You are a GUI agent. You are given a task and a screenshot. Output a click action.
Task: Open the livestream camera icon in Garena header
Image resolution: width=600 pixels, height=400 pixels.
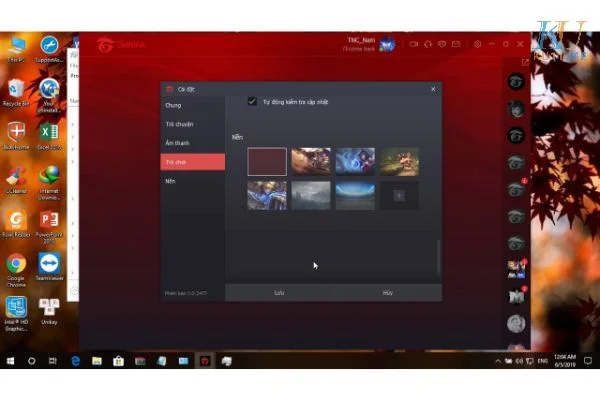[x=414, y=44]
